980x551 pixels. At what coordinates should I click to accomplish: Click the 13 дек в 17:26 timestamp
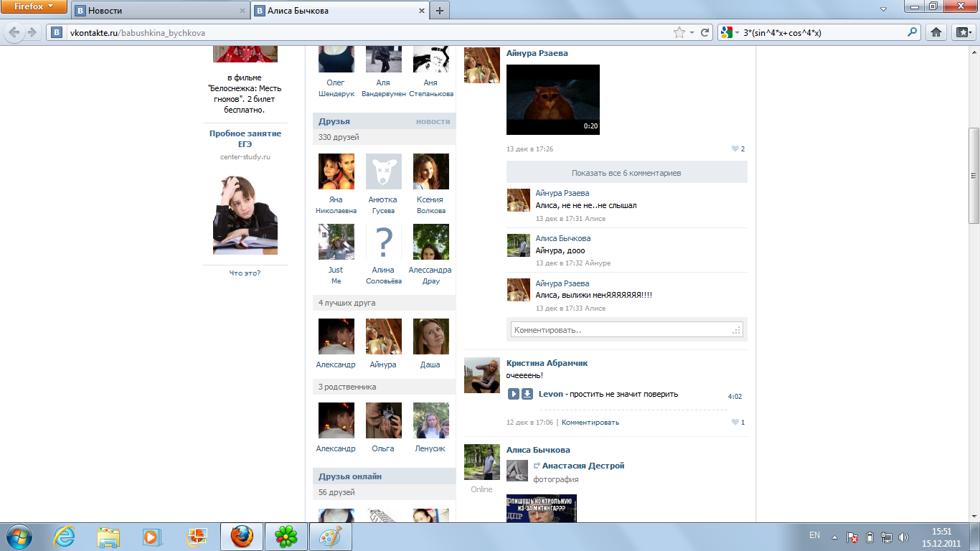click(x=530, y=149)
